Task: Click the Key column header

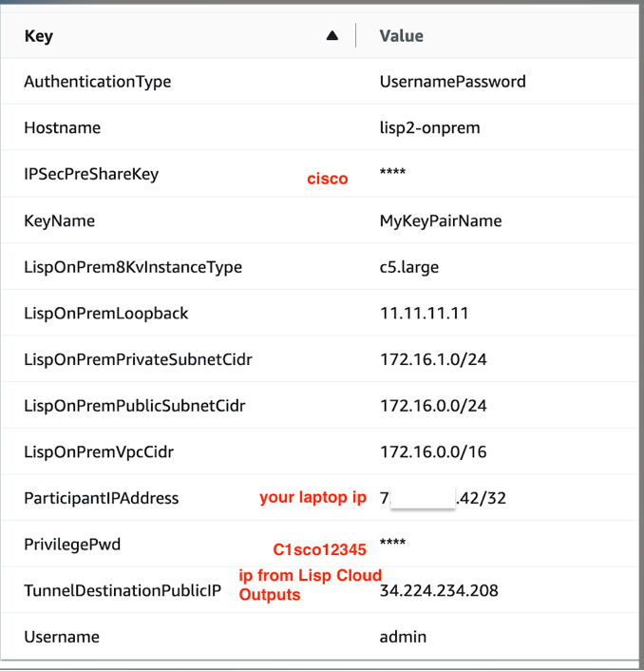Action: [x=39, y=36]
